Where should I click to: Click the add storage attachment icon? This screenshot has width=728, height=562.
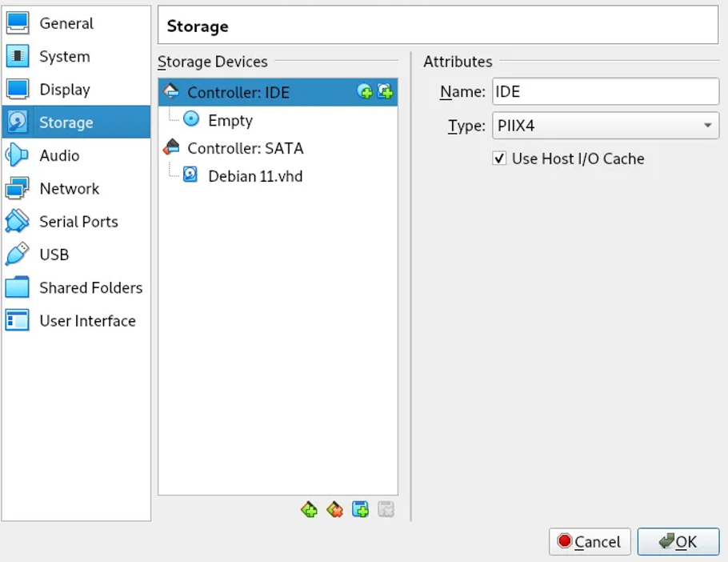[x=361, y=509]
